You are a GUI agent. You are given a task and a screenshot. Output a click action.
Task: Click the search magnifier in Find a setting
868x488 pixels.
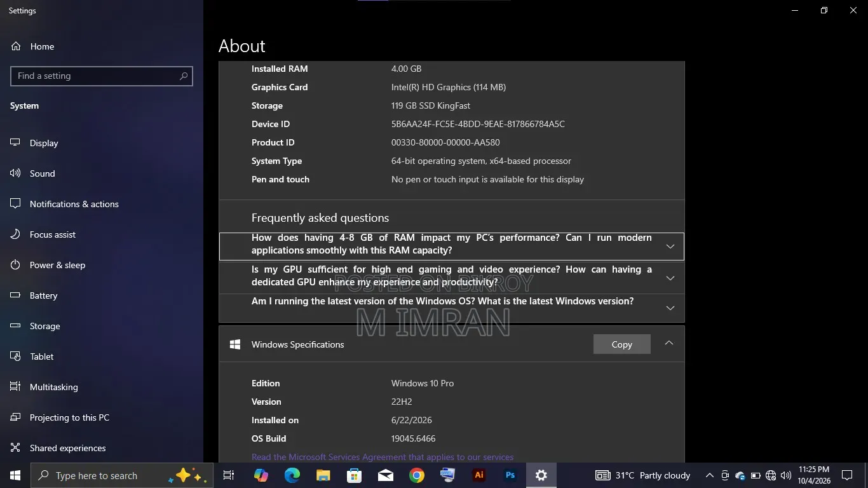click(x=184, y=76)
